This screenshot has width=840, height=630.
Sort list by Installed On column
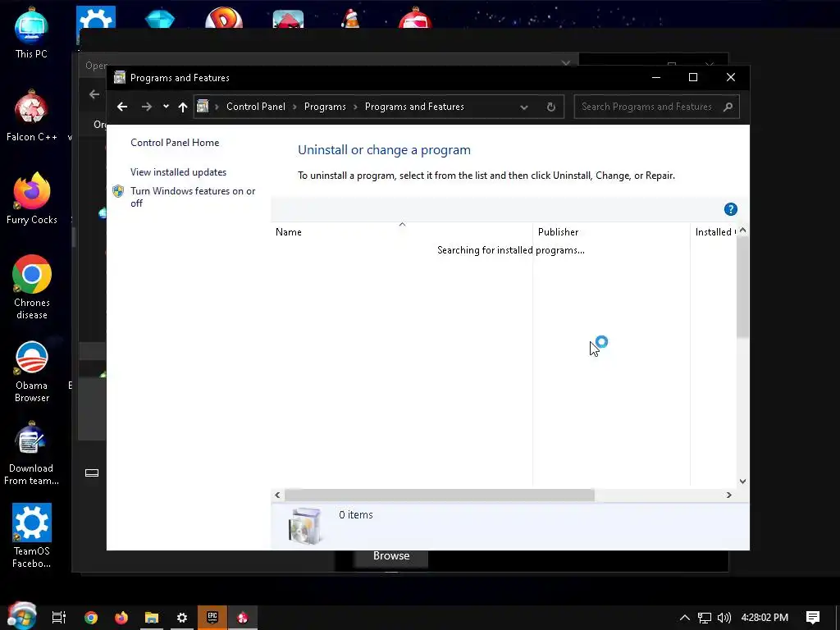click(715, 232)
